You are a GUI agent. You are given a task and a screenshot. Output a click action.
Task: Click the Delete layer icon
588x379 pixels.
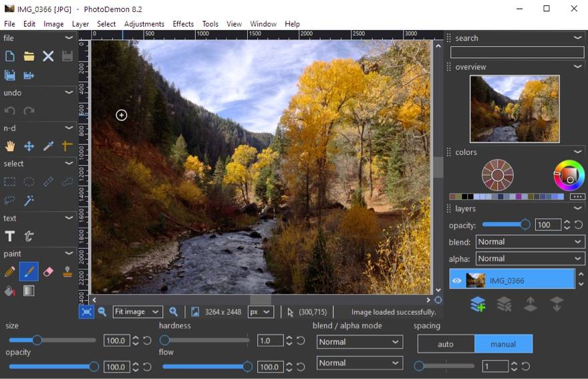[x=504, y=304]
